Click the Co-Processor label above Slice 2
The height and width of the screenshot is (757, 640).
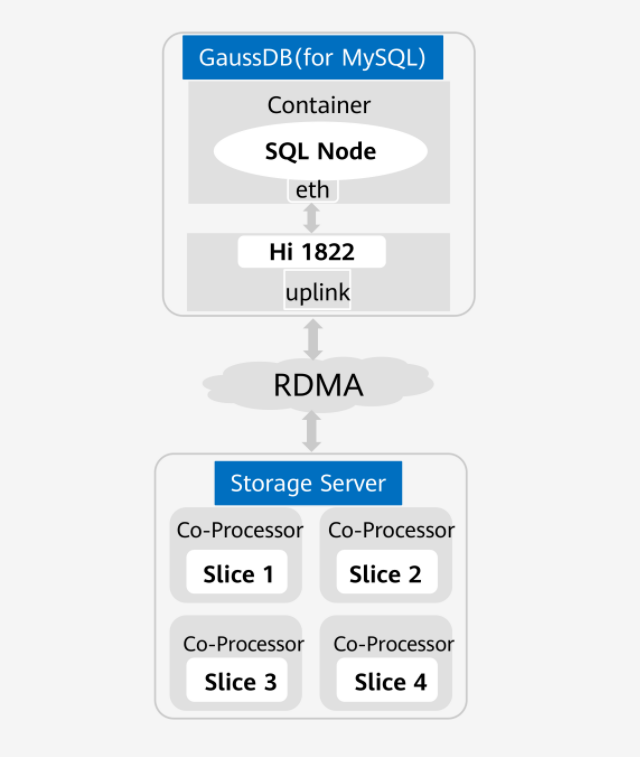tap(391, 530)
